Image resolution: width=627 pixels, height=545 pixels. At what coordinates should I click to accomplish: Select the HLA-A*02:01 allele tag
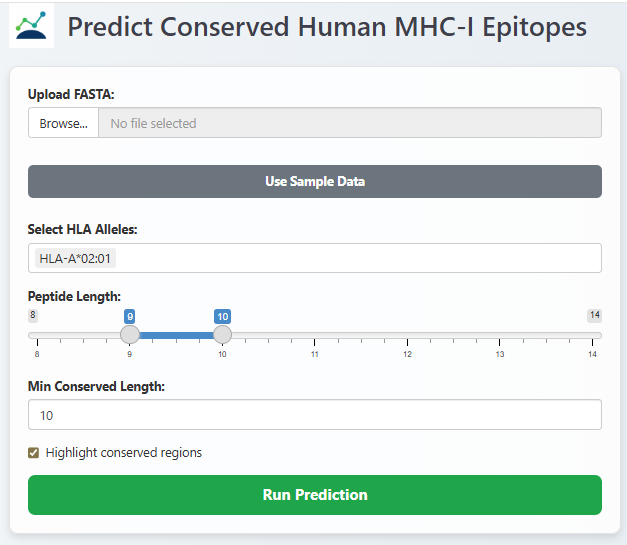(x=76, y=258)
